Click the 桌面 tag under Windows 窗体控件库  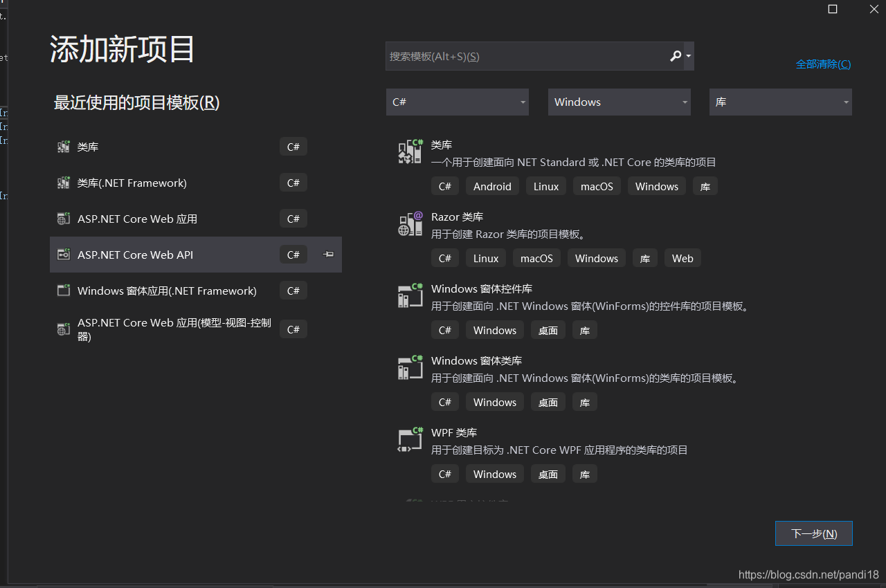(548, 330)
